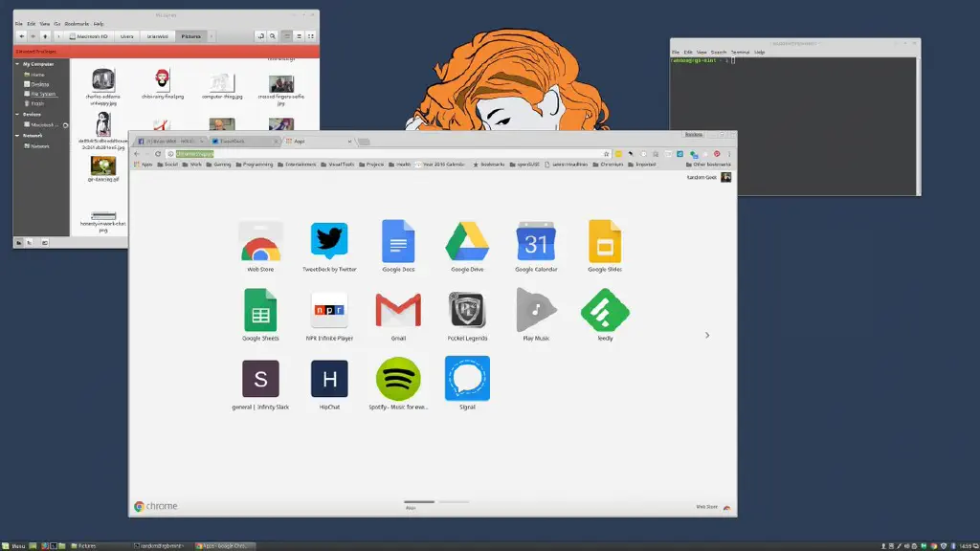Open the Terminal menu in terminal window
This screenshot has height=551, width=980.
[x=740, y=53]
